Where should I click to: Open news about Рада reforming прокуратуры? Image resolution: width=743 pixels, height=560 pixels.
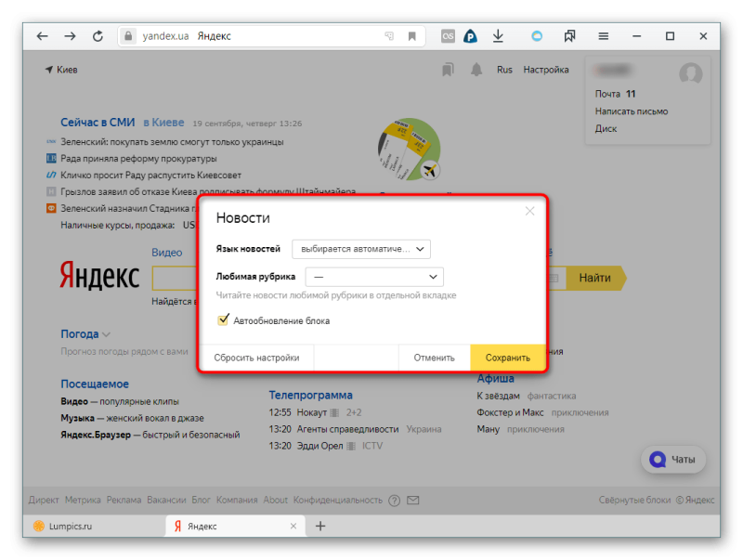pyautogui.click(x=138, y=158)
